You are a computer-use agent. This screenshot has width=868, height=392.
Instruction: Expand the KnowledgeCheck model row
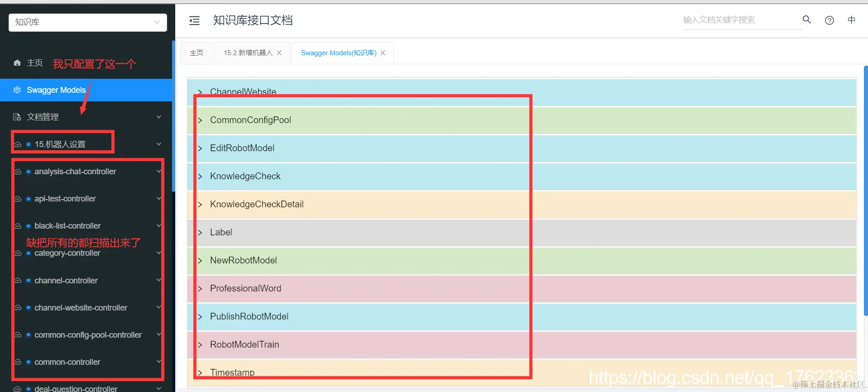[x=522, y=177]
